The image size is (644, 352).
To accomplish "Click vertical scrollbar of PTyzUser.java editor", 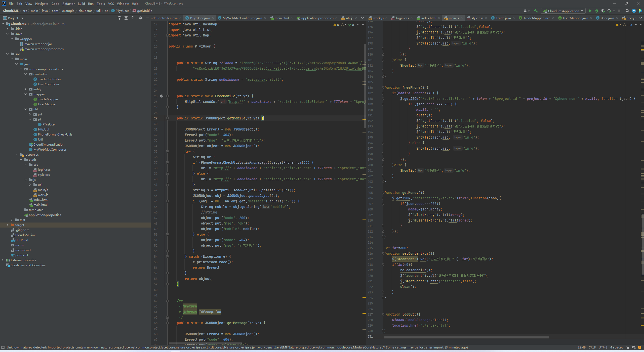I will click(x=365, y=85).
